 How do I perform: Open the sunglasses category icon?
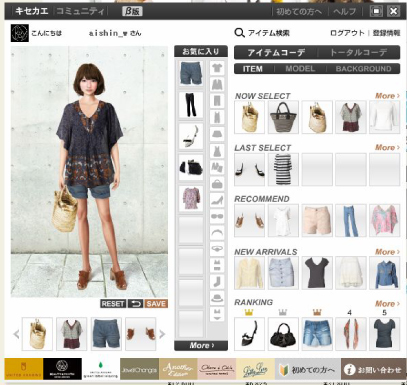(217, 216)
